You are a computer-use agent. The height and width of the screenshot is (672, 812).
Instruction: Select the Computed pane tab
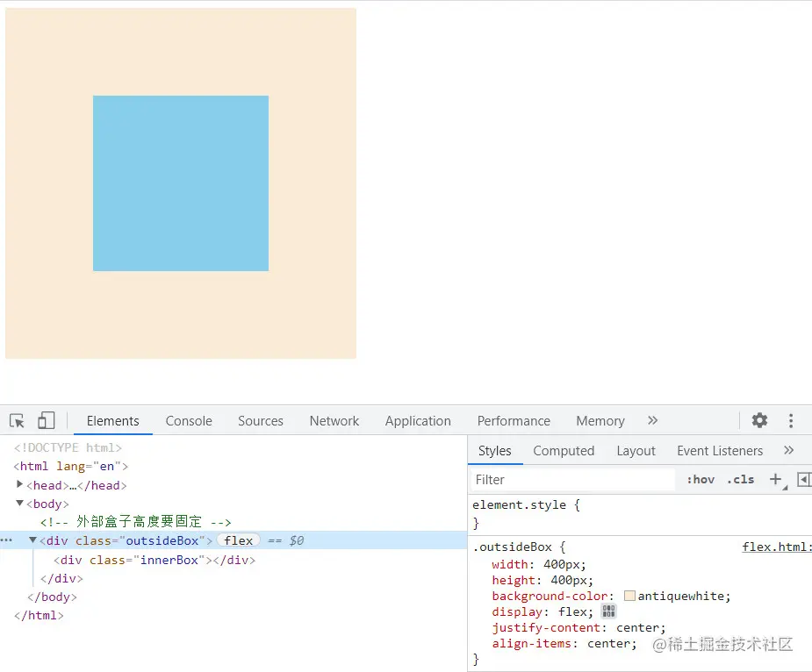click(x=564, y=451)
